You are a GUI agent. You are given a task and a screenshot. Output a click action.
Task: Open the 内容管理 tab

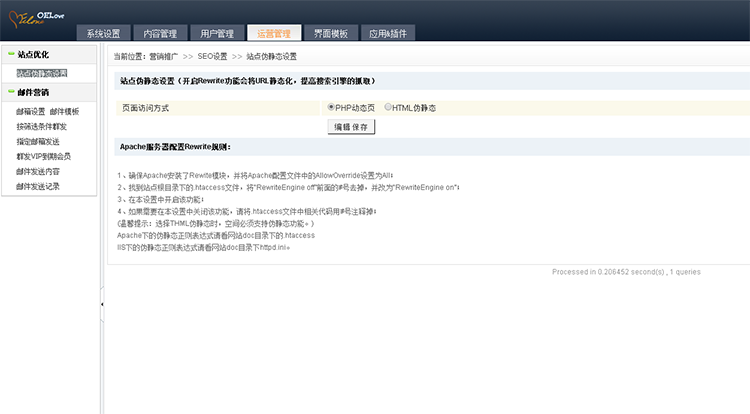click(160, 33)
